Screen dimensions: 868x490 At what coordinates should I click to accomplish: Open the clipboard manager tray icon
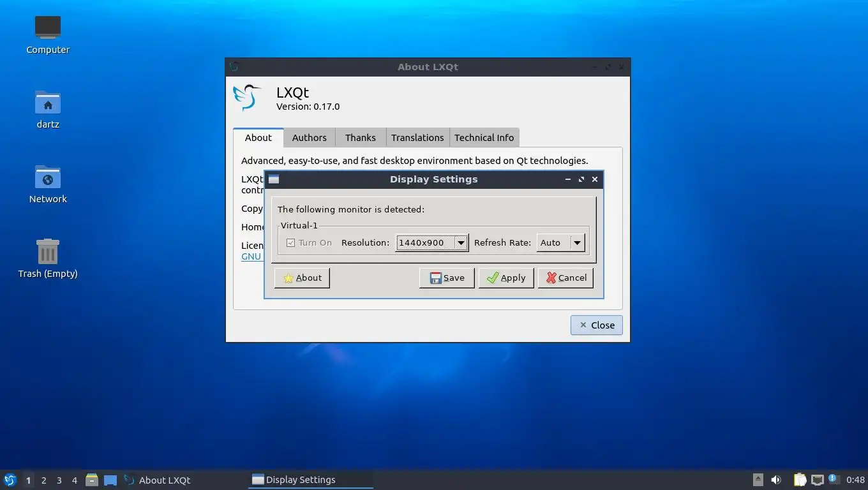[800, 480]
